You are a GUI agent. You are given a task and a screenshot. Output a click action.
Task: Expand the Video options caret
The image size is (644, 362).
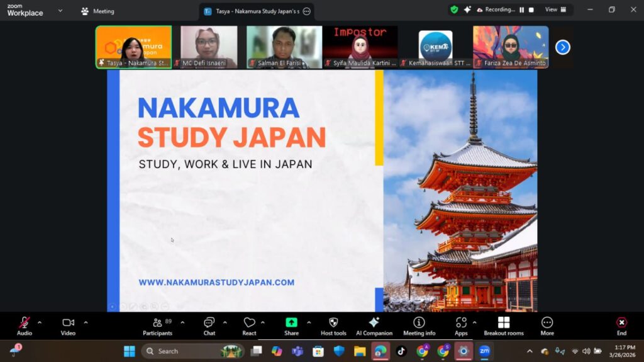tap(86, 323)
